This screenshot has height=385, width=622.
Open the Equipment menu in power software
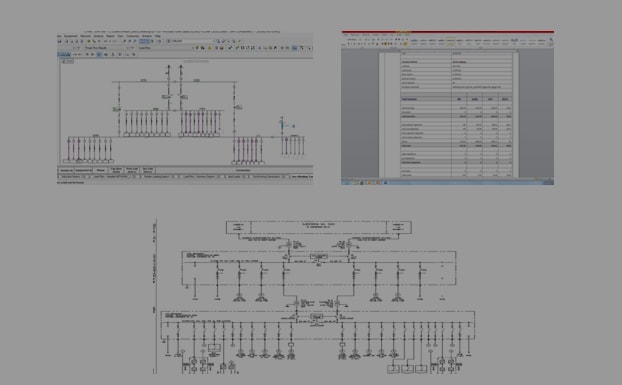[x=71, y=36]
